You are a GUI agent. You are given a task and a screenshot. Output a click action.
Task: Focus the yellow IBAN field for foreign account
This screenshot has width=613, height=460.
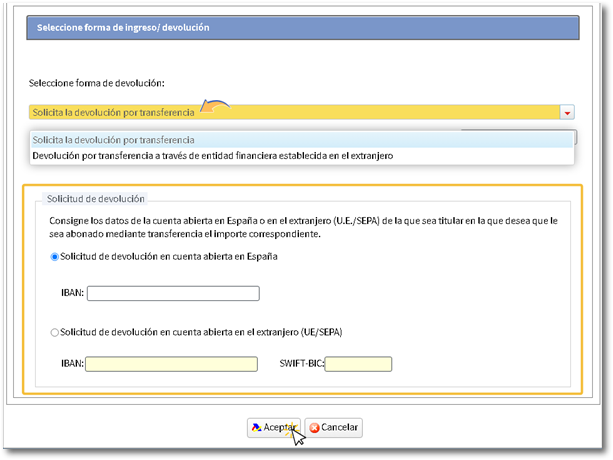(171, 365)
